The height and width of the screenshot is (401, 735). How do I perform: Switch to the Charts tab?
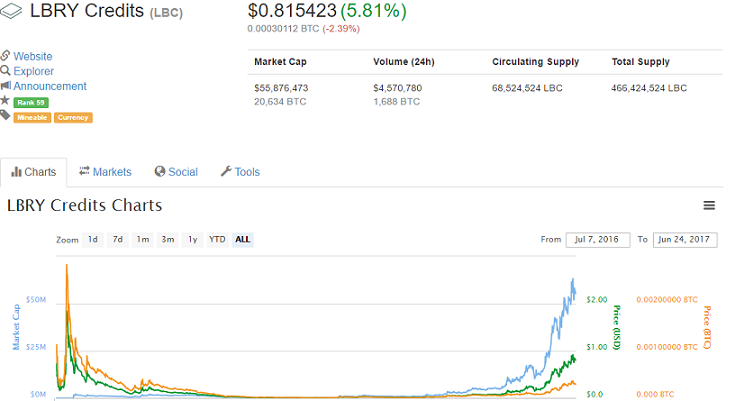33,172
